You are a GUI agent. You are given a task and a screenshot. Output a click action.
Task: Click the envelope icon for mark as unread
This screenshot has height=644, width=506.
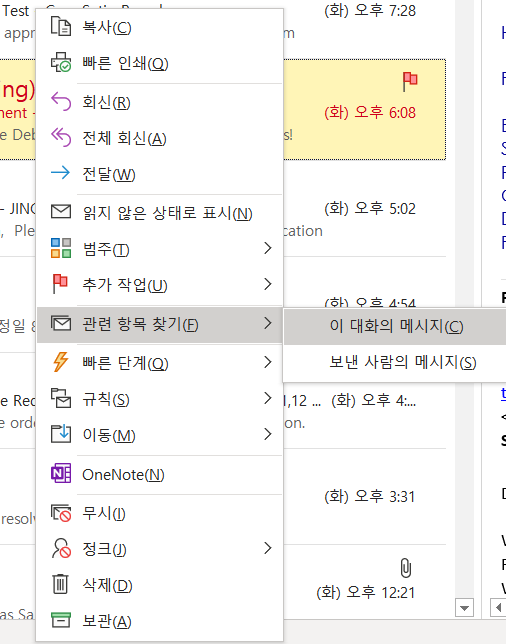click(61, 212)
